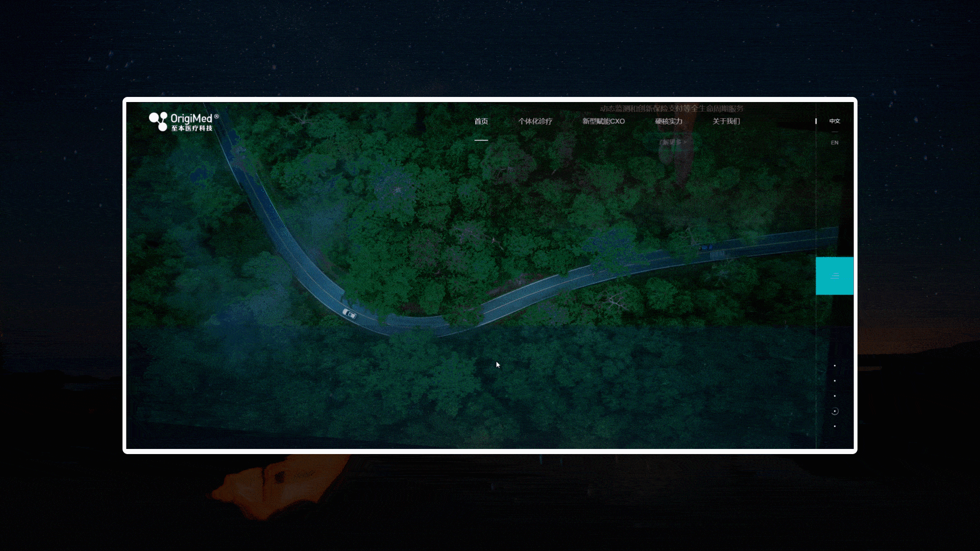
Task: Expand the 新型赋能CXO navigation menu
Action: [x=603, y=121]
